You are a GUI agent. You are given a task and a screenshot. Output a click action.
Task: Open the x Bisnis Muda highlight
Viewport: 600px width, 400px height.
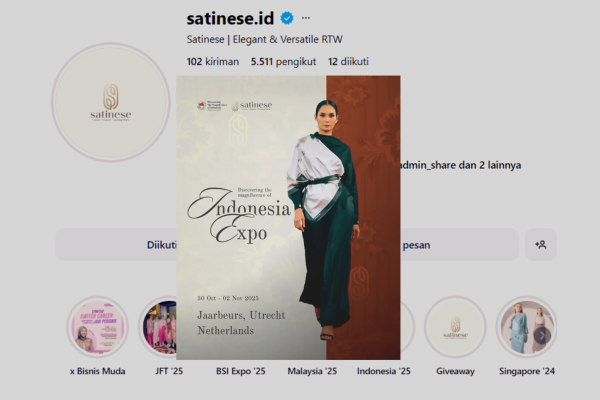[98, 328]
